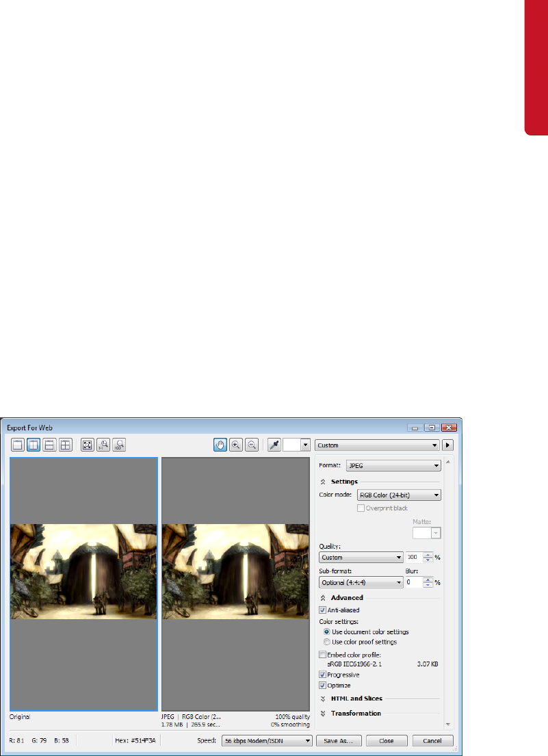
Task: Select Use color proof settings
Action: [327, 642]
